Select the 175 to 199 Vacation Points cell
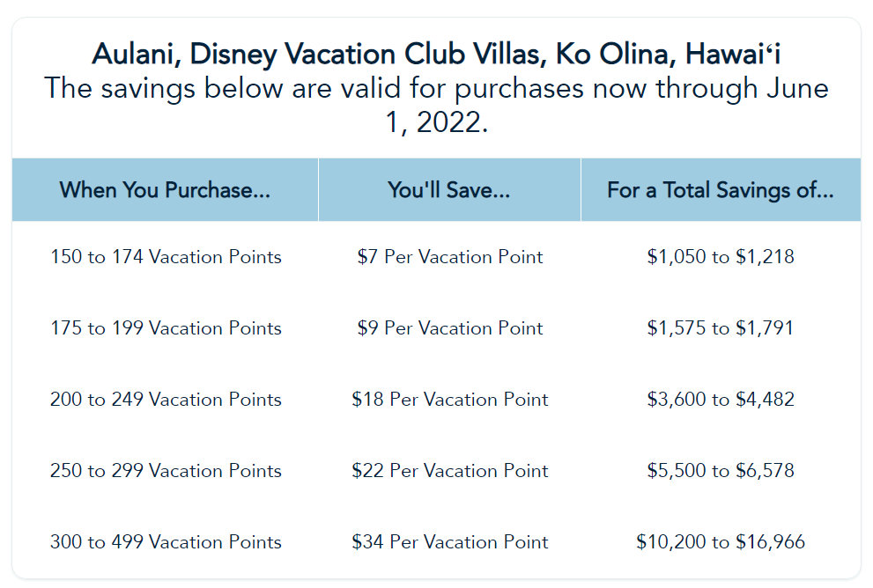Viewport: 873px width, 588px height. coord(166,328)
